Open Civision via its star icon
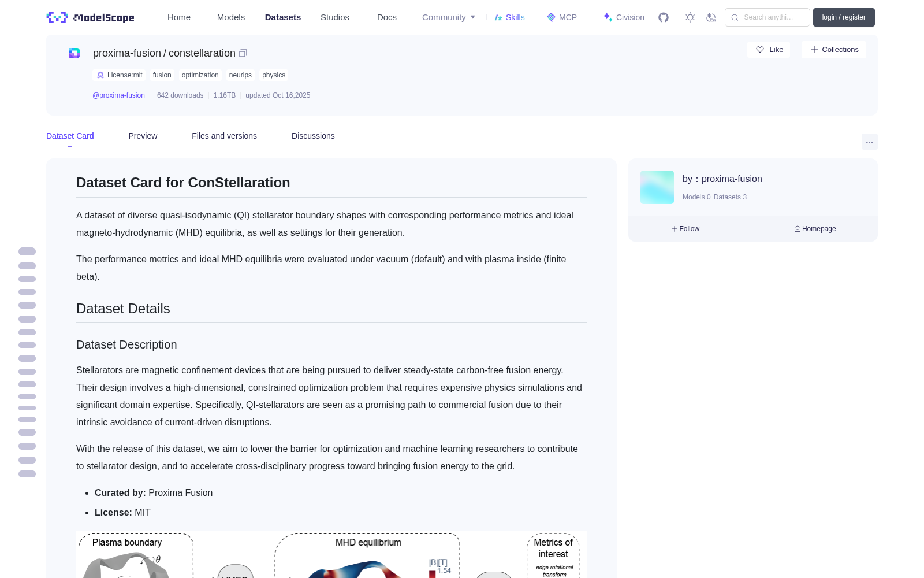The height and width of the screenshot is (578, 924). [x=608, y=17]
